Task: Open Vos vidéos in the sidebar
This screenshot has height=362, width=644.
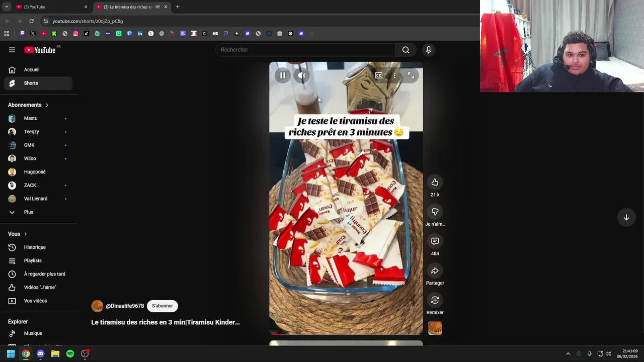Action: pos(38,301)
